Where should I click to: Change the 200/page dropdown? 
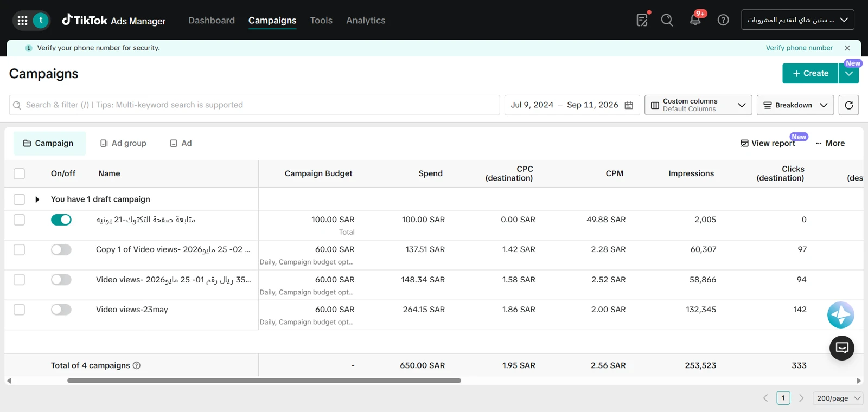click(839, 398)
